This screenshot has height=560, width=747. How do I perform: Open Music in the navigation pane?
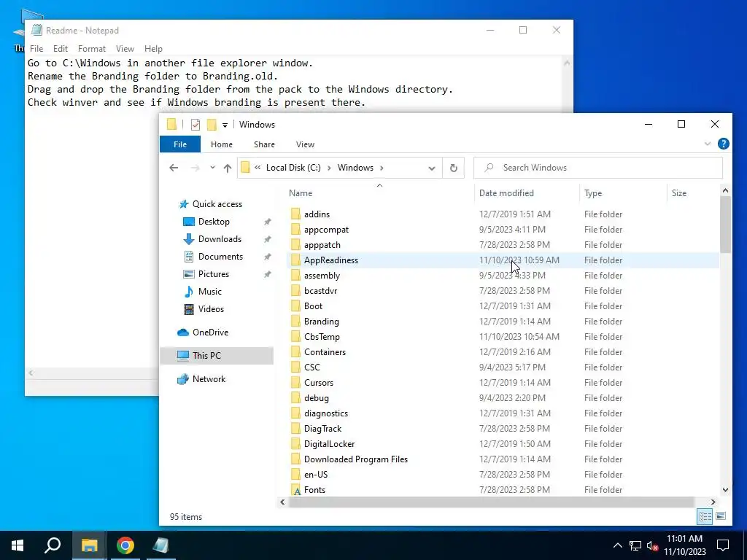(209, 292)
